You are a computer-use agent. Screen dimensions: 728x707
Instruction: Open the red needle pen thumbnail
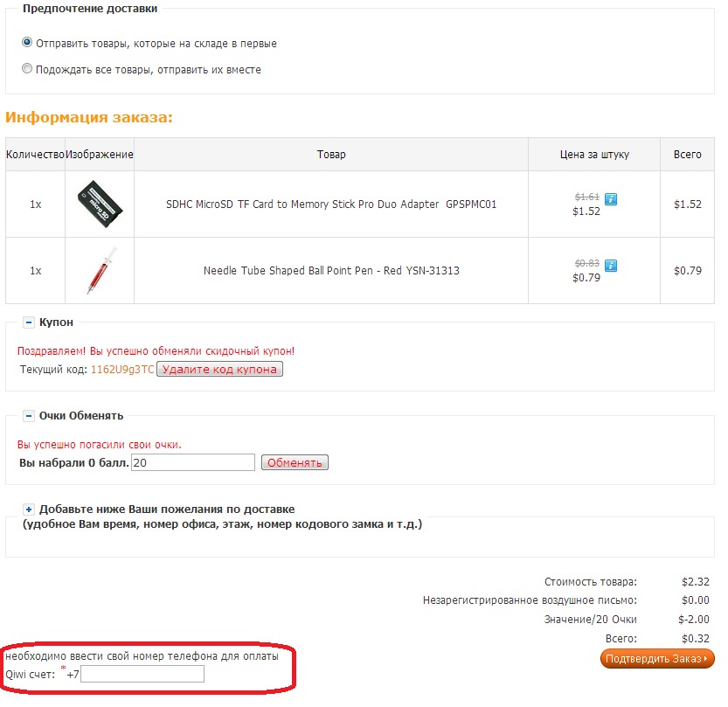tap(101, 271)
